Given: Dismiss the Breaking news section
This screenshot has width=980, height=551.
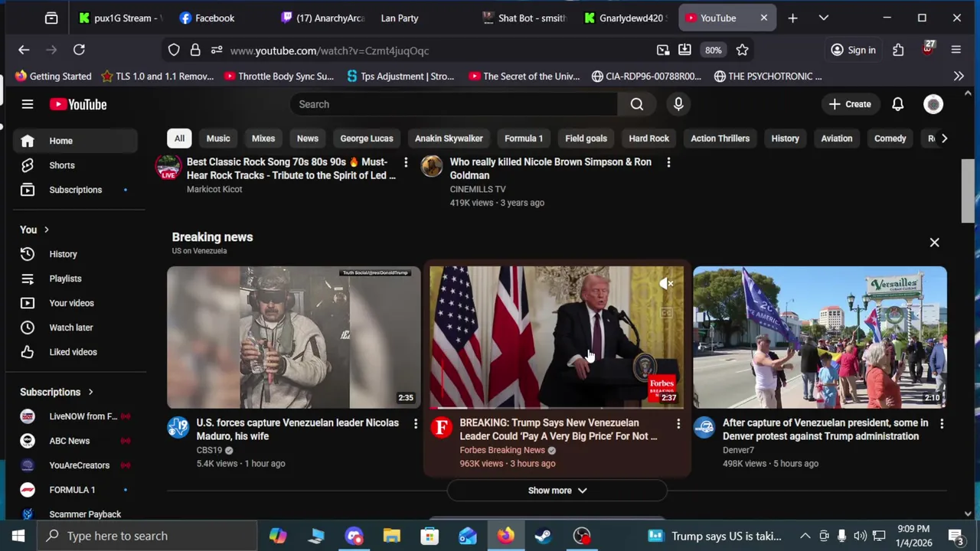Looking at the screenshot, I should (934, 243).
